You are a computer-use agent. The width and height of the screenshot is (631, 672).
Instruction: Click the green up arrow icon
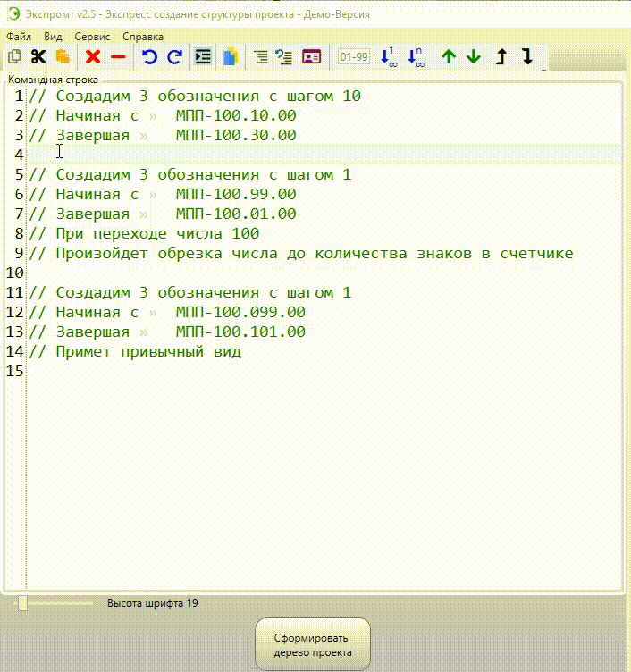(449, 56)
